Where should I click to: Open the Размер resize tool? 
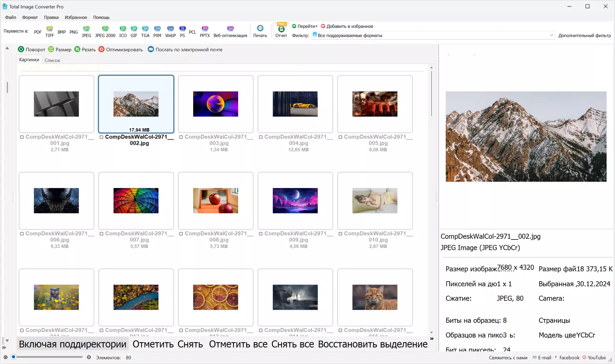coord(60,49)
